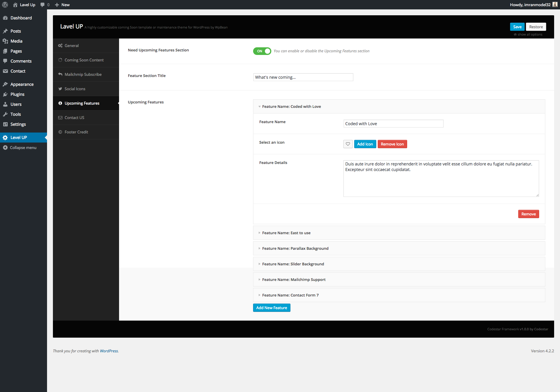Viewport: 560px width, 392px height.
Task: Click the Level UP gear icon
Action: (5, 138)
